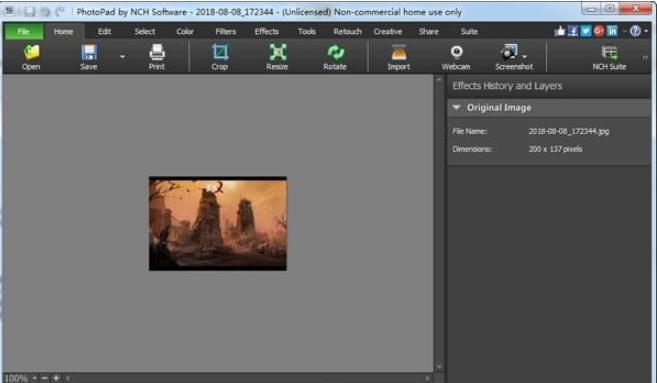Viewport: 657px width, 383px height.
Task: Launch the NCH Suite icon
Action: tap(609, 53)
